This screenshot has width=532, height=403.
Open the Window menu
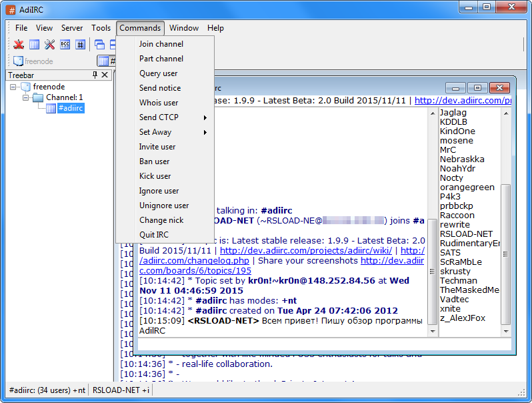coord(184,28)
